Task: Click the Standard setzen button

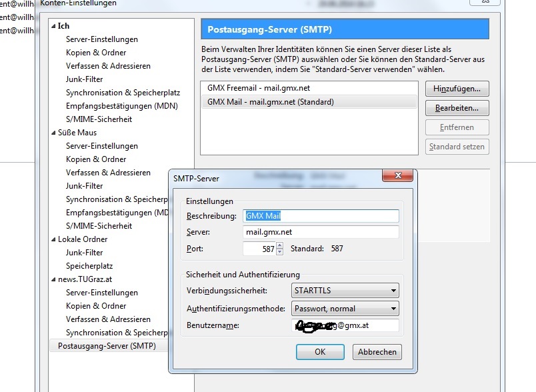Action: (457, 147)
